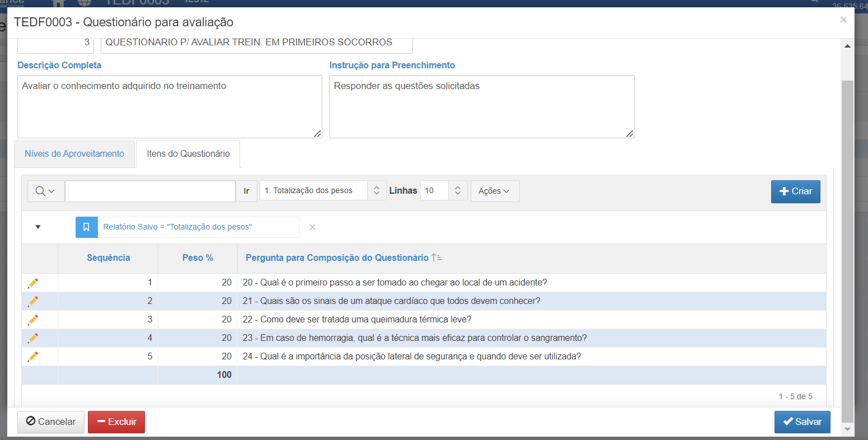Screen dimensions: 868x440
Task: Select the Itens do Questionário tab
Action: tap(188, 154)
